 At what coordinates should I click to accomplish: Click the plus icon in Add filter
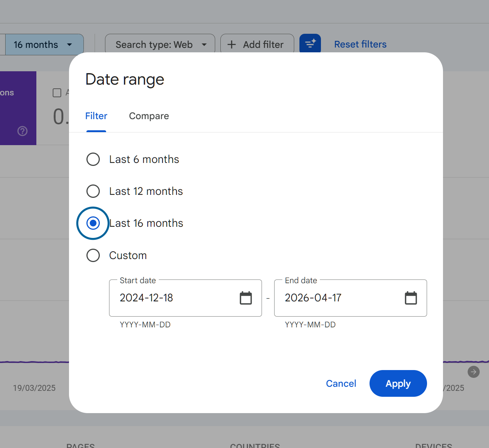pyautogui.click(x=232, y=45)
